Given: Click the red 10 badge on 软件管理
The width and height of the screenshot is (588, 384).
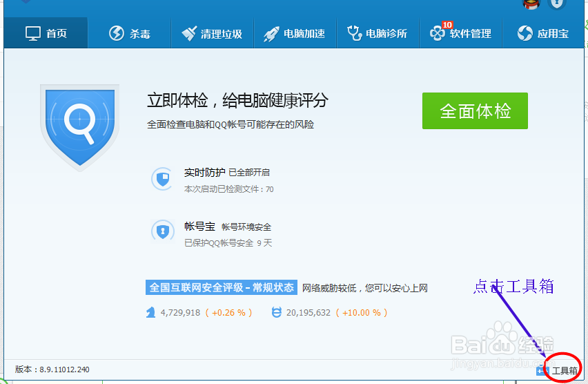Looking at the screenshot, I should [447, 25].
